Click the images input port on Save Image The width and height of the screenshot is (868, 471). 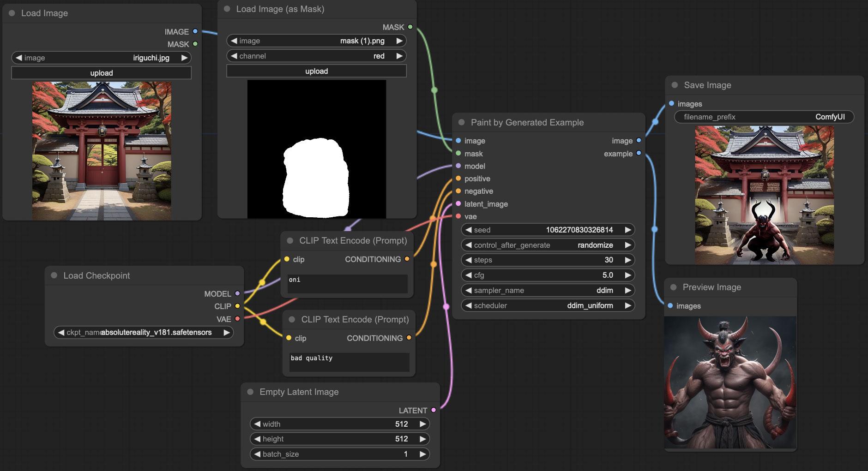671,104
